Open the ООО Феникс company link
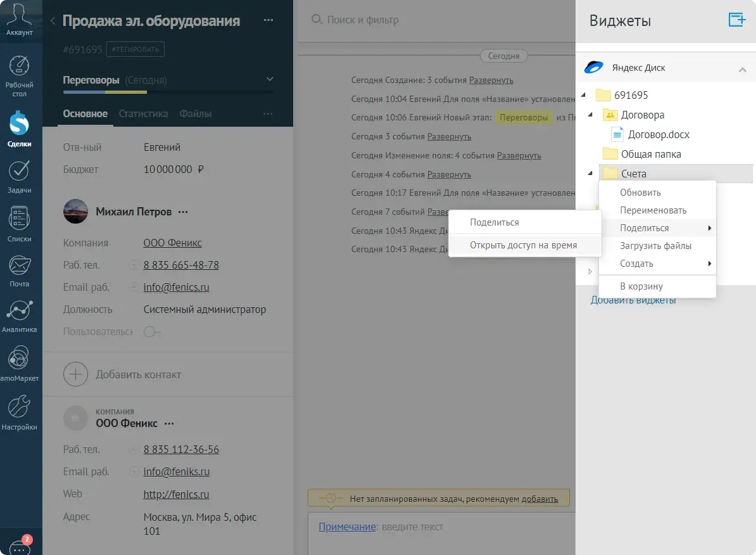This screenshot has width=756, height=555. 173,243
